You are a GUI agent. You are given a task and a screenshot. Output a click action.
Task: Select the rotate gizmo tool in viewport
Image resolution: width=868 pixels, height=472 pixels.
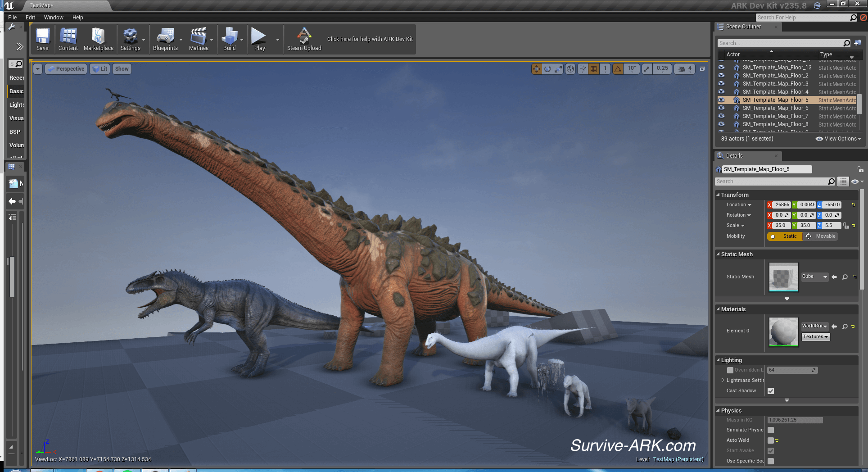pyautogui.click(x=547, y=69)
